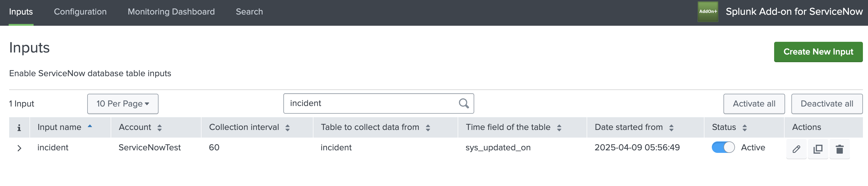Disable the incident input Active toggle
This screenshot has height=186, width=868.
tap(723, 147)
